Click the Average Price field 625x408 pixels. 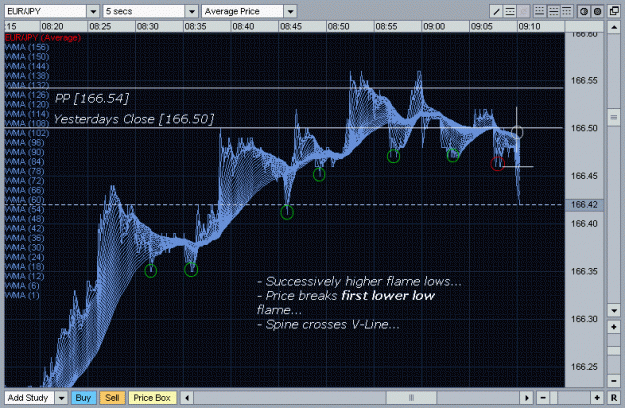click(x=243, y=11)
